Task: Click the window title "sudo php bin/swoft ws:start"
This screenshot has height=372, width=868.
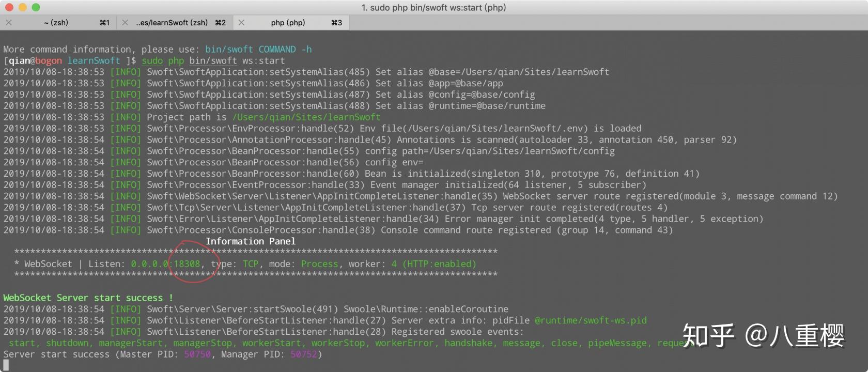Action: pyautogui.click(x=433, y=8)
